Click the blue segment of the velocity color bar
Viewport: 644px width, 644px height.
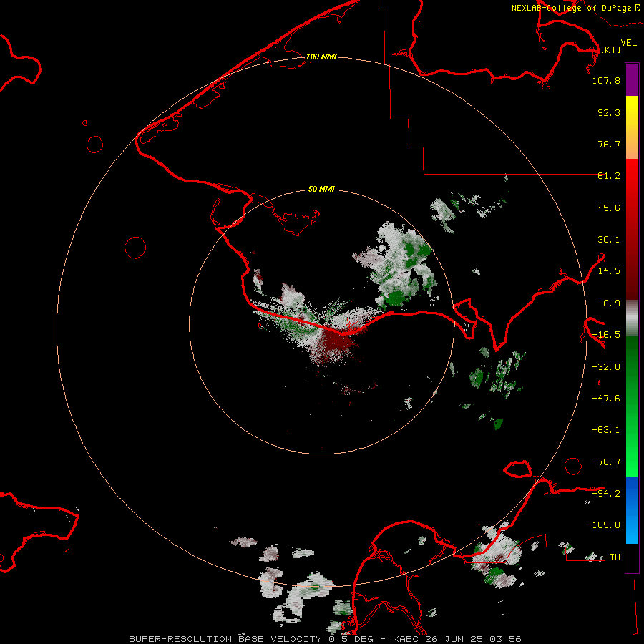pyautogui.click(x=632, y=510)
